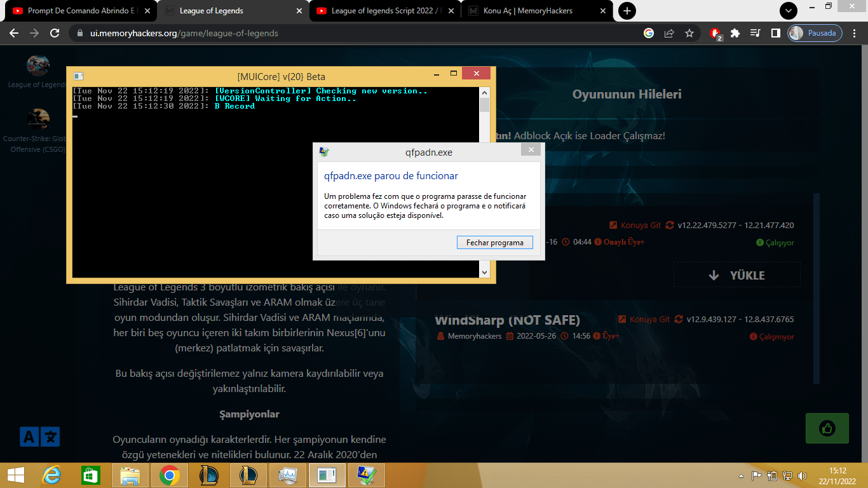Image resolution: width=868 pixels, height=488 pixels.
Task: Switch to League of legends Script 2022 tab
Action: click(x=384, y=11)
